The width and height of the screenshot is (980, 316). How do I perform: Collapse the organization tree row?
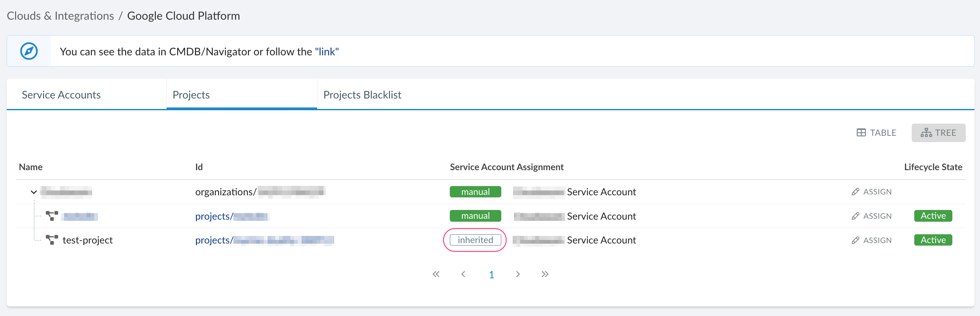click(x=34, y=192)
